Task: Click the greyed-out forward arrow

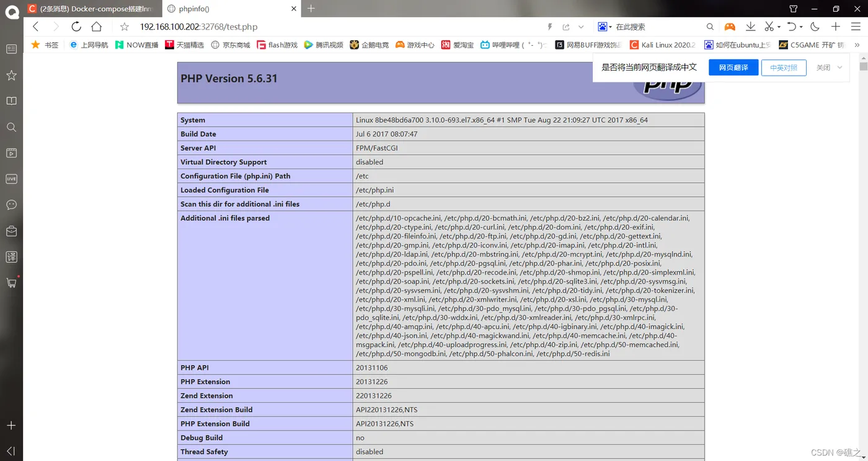Action: click(x=56, y=27)
